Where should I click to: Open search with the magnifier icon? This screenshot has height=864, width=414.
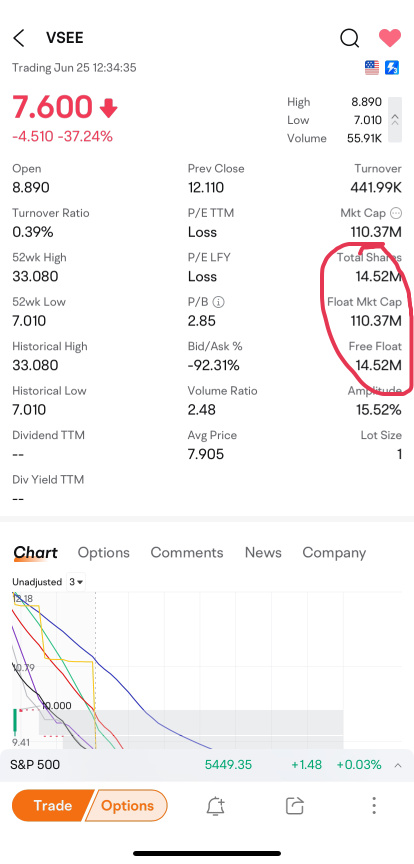[x=350, y=38]
